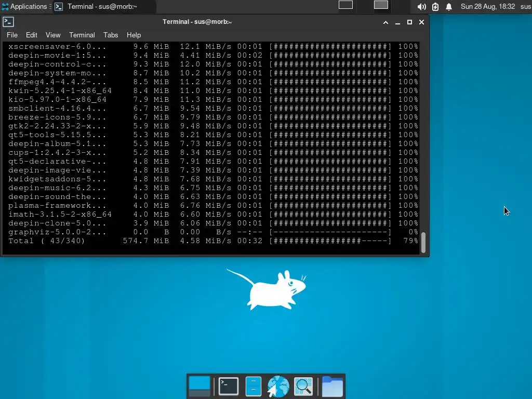The image size is (532, 399).
Task: Click the terminal scrollbar handle
Action: coord(423,242)
